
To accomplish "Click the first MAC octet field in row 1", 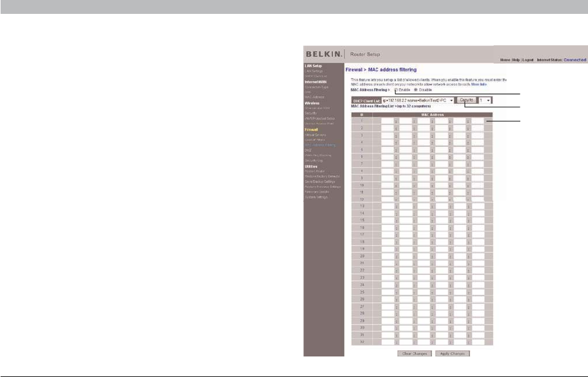I will [387, 121].
